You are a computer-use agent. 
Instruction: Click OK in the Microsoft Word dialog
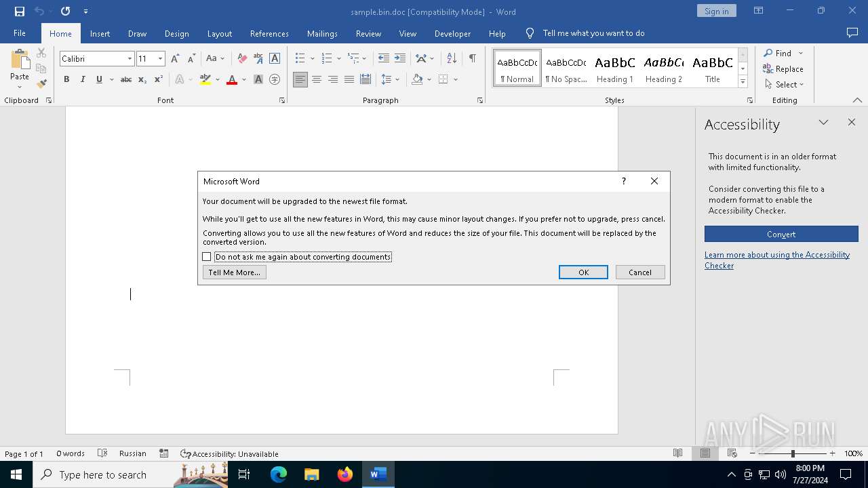583,272
